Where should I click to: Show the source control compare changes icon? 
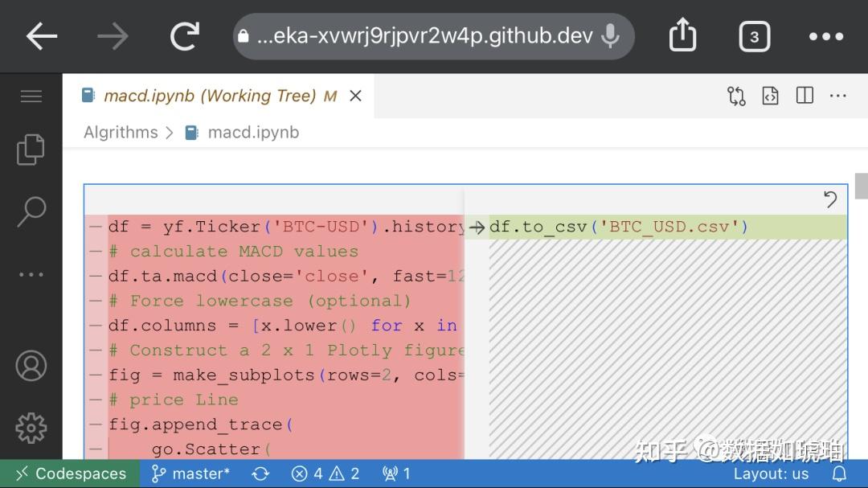[x=736, y=96]
